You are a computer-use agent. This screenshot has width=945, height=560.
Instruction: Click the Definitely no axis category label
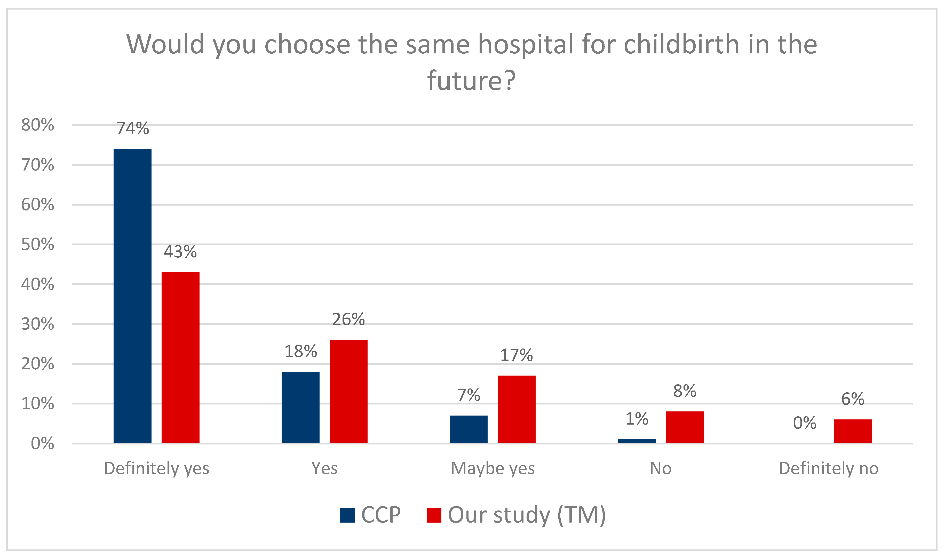pyautogui.click(x=829, y=469)
